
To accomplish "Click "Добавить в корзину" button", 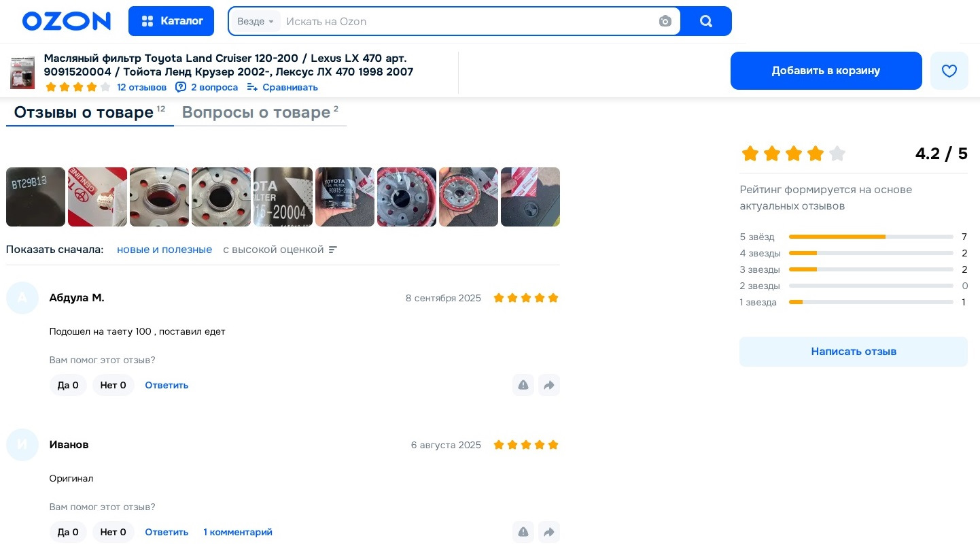I will 826,71.
